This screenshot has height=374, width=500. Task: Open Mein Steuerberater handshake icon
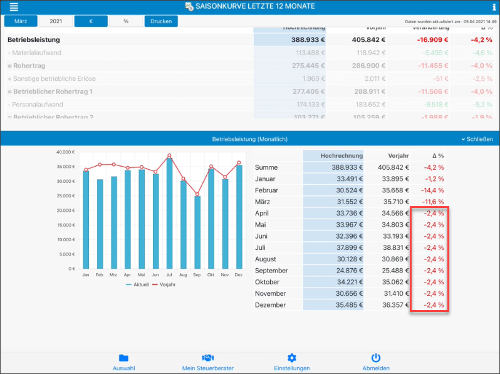[208, 358]
